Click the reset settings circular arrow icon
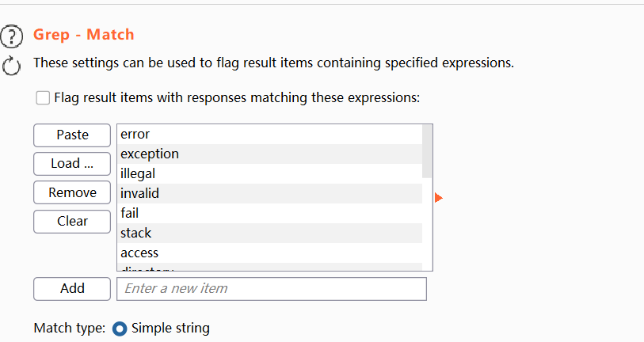 tap(11, 66)
